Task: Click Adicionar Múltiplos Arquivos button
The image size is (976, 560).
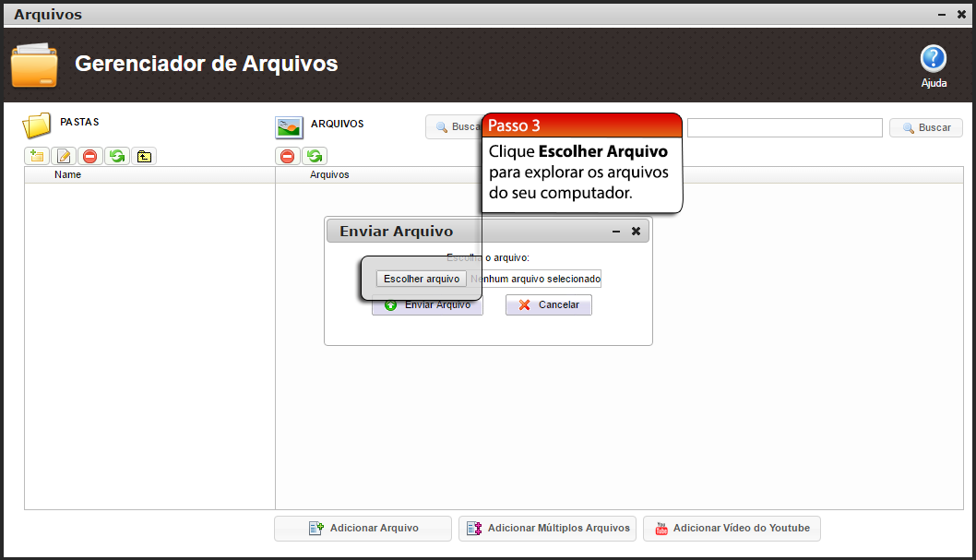Action: click(547, 528)
